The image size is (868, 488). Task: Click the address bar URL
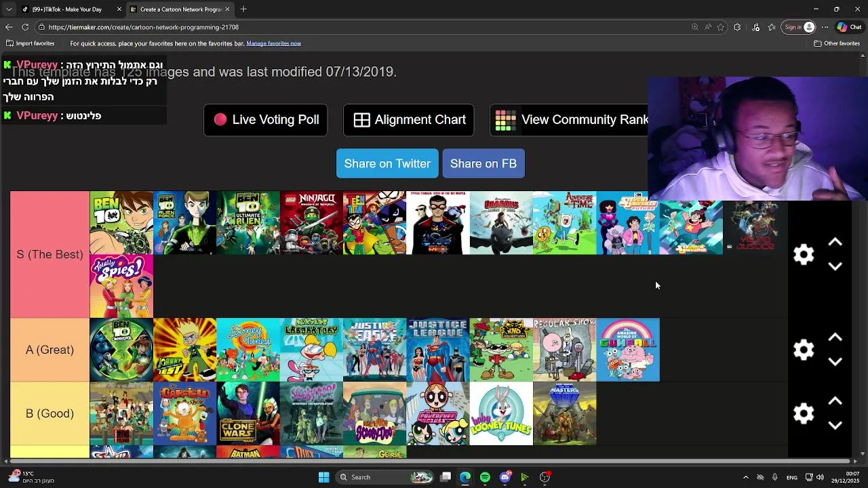click(144, 27)
